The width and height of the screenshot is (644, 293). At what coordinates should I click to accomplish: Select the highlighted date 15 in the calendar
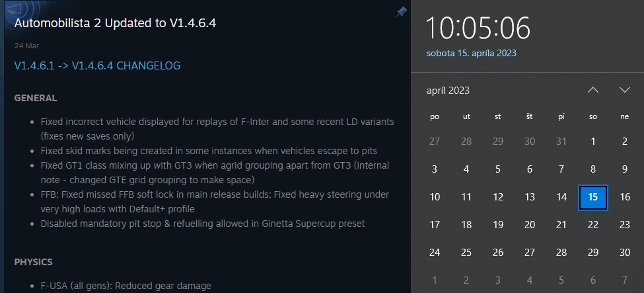pyautogui.click(x=593, y=197)
